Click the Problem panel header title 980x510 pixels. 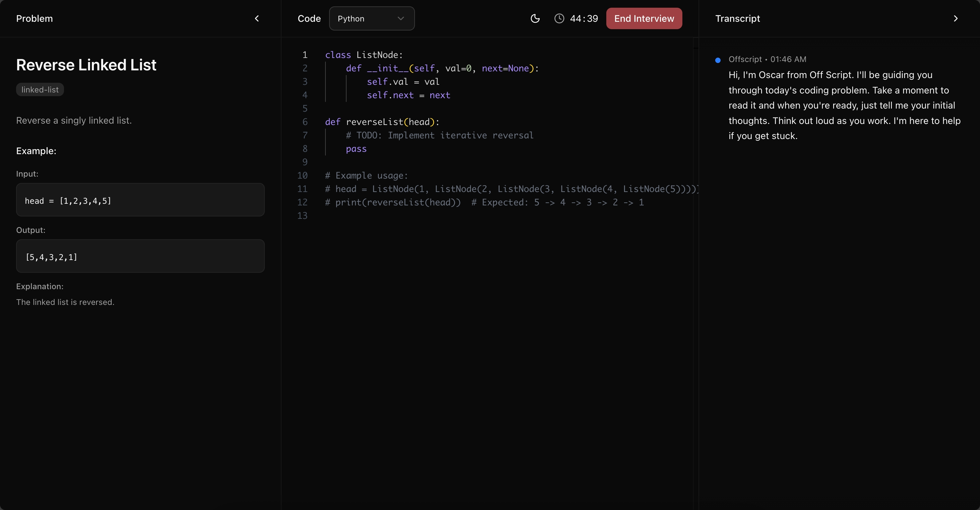click(x=34, y=19)
